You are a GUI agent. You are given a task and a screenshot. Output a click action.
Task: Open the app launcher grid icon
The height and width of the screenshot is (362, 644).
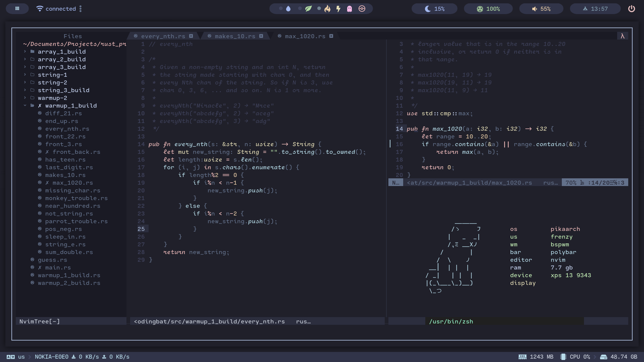tap(17, 9)
